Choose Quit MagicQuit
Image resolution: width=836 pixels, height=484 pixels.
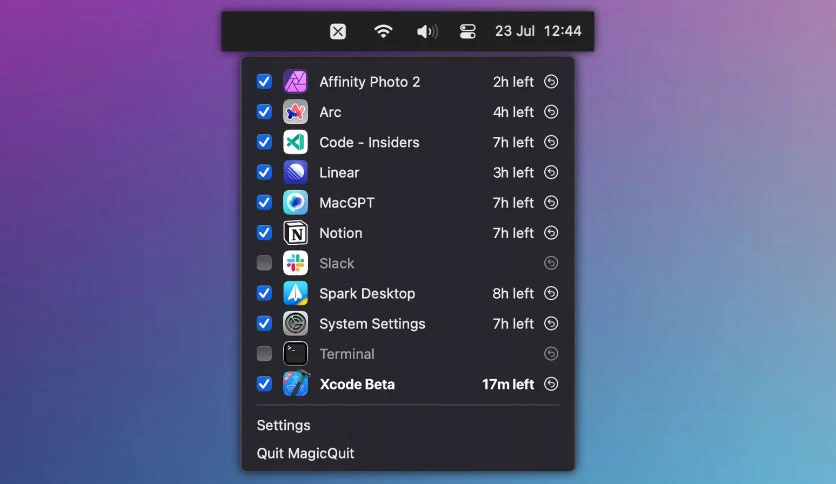306,453
